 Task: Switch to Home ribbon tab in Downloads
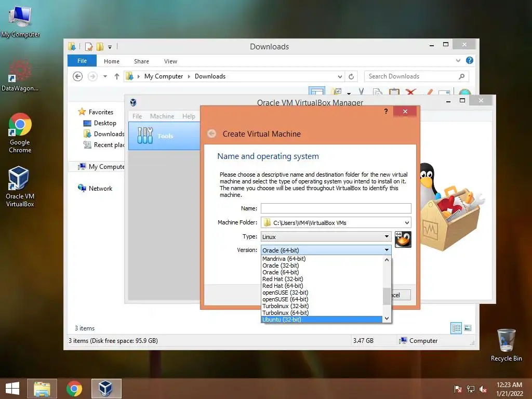(112, 61)
